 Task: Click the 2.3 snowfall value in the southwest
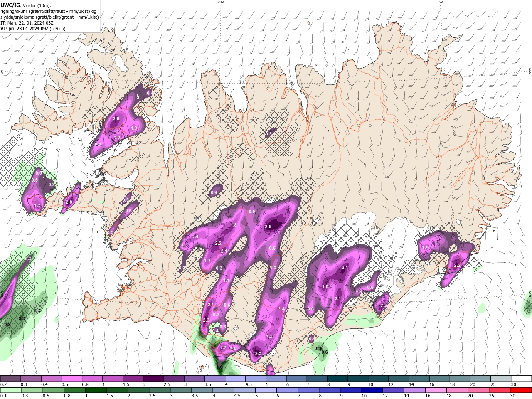click(x=206, y=320)
